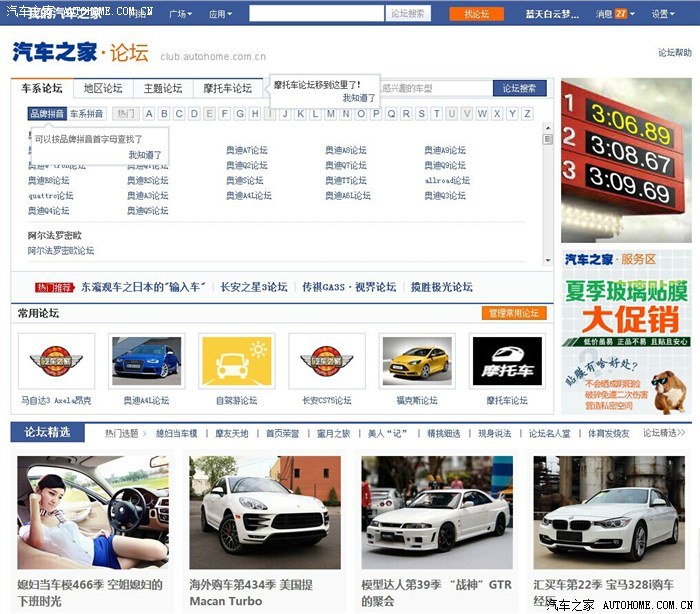Open the 马自达3 Axela昂克 forum icon
The height and width of the screenshot is (614, 700).
[x=56, y=361]
